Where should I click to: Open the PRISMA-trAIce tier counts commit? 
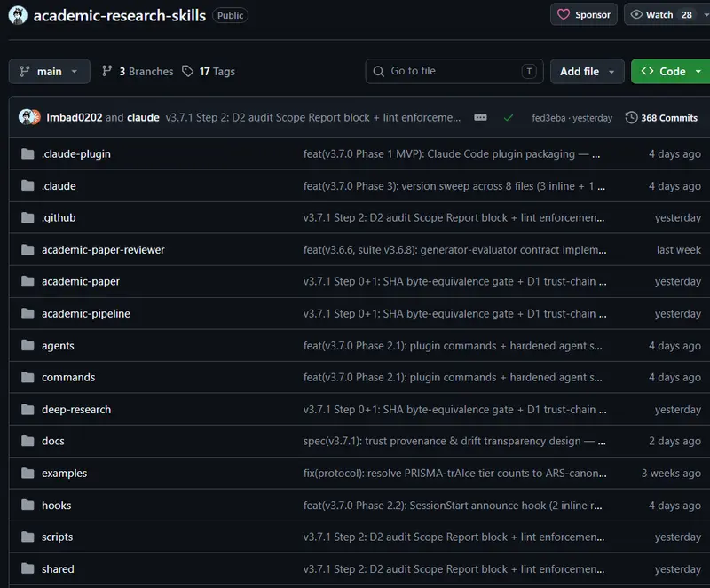coord(454,474)
